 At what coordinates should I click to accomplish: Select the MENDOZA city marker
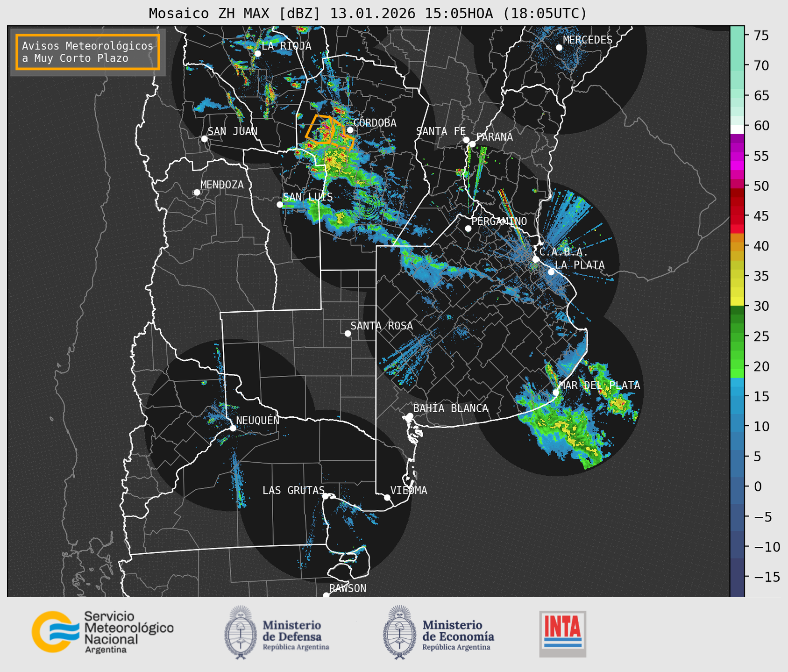197,193
